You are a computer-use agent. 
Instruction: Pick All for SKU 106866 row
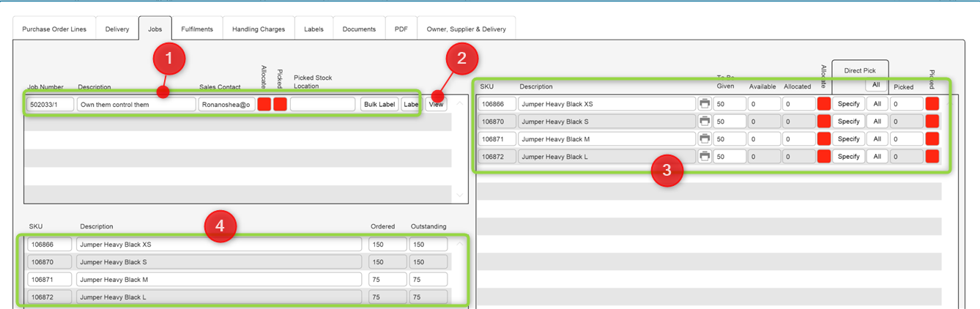877,104
